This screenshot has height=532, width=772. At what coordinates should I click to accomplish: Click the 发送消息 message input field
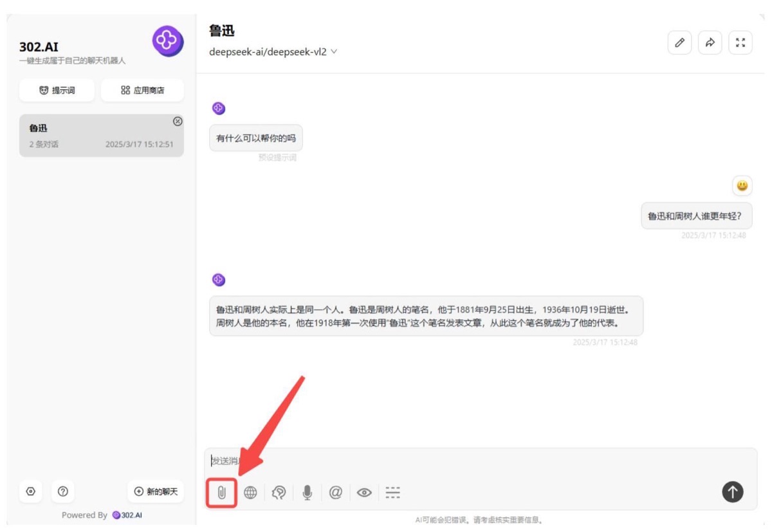click(x=481, y=461)
